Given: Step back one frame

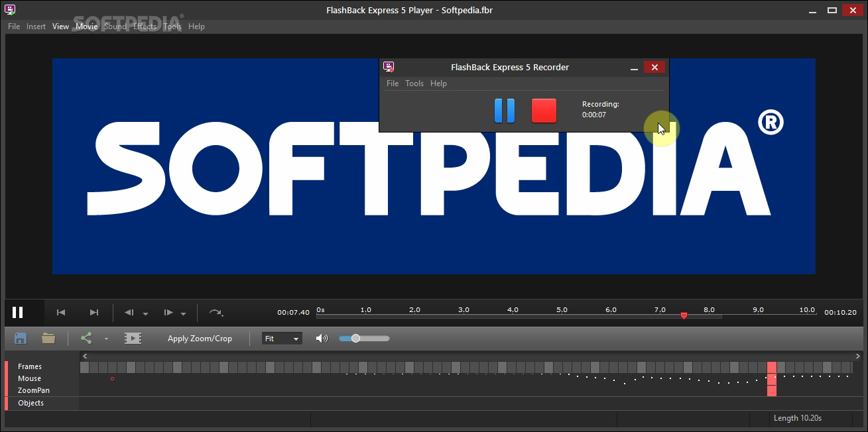Looking at the screenshot, I should point(129,313).
